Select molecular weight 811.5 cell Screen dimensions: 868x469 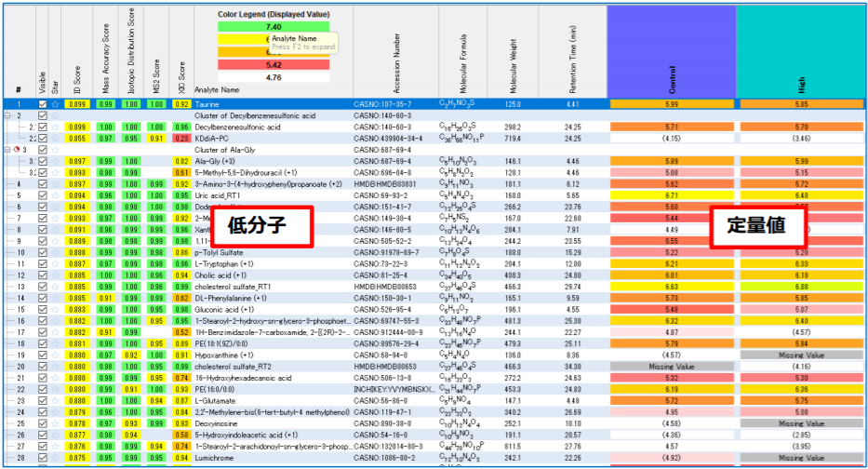(x=513, y=447)
